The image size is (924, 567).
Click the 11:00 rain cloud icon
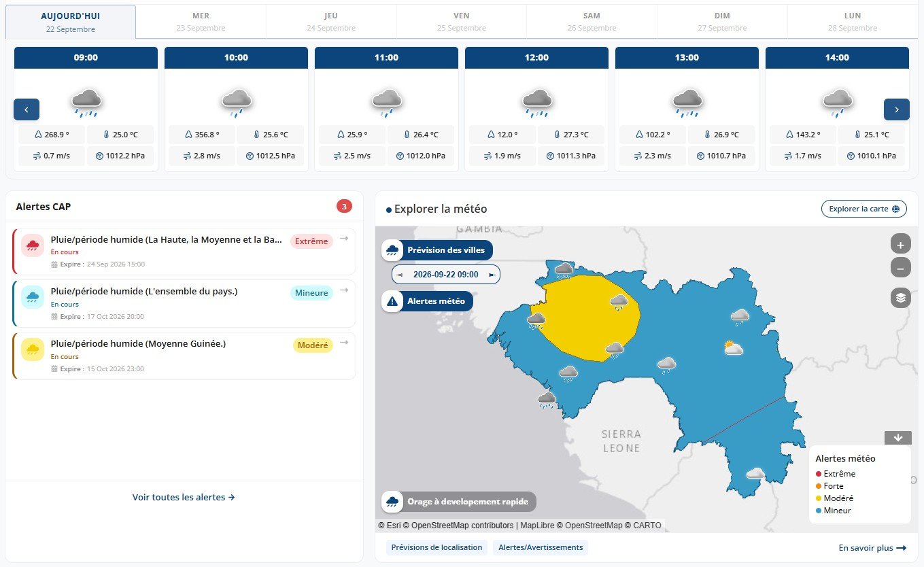click(x=387, y=102)
